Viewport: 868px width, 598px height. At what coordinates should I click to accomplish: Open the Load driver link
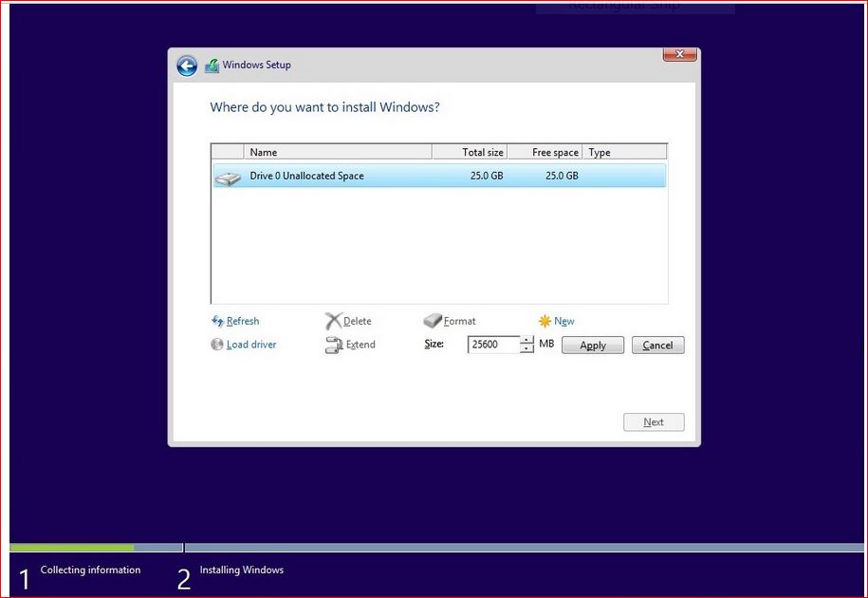pos(250,345)
